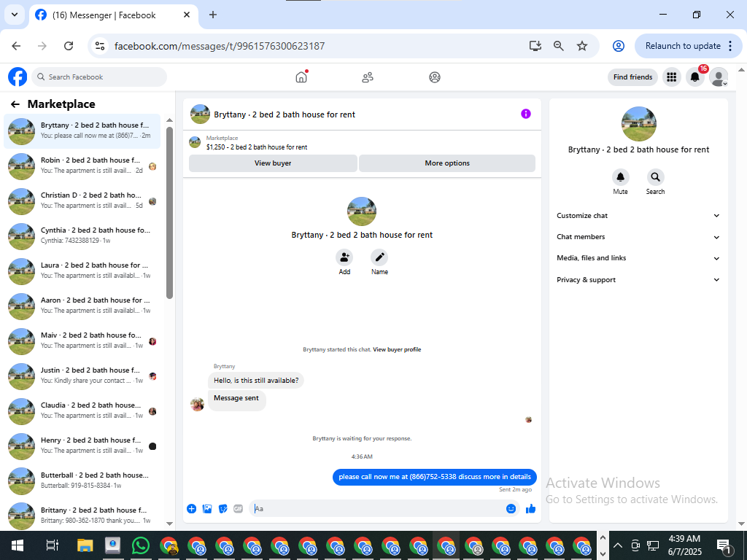Click the conversation list scrollbar thumb
The width and height of the screenshot is (747, 560).
point(169,213)
